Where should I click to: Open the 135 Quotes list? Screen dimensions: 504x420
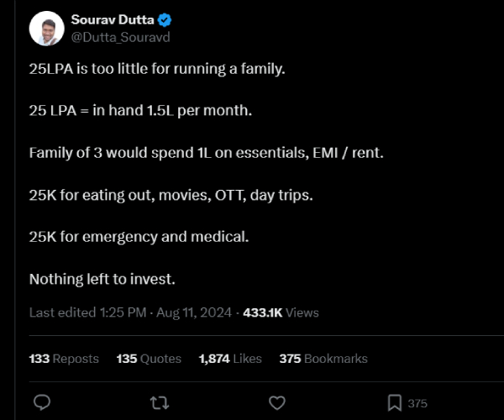[149, 359]
